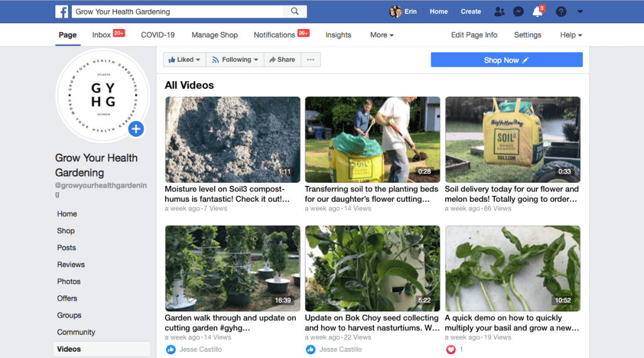Open Photos in the left sidebar
This screenshot has width=644, height=358.
pos(69,281)
